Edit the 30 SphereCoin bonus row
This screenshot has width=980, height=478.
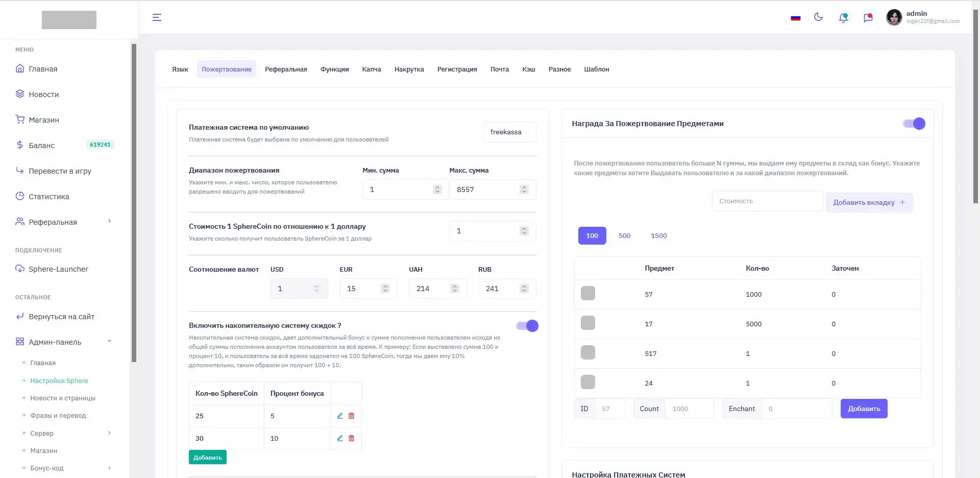pos(340,438)
